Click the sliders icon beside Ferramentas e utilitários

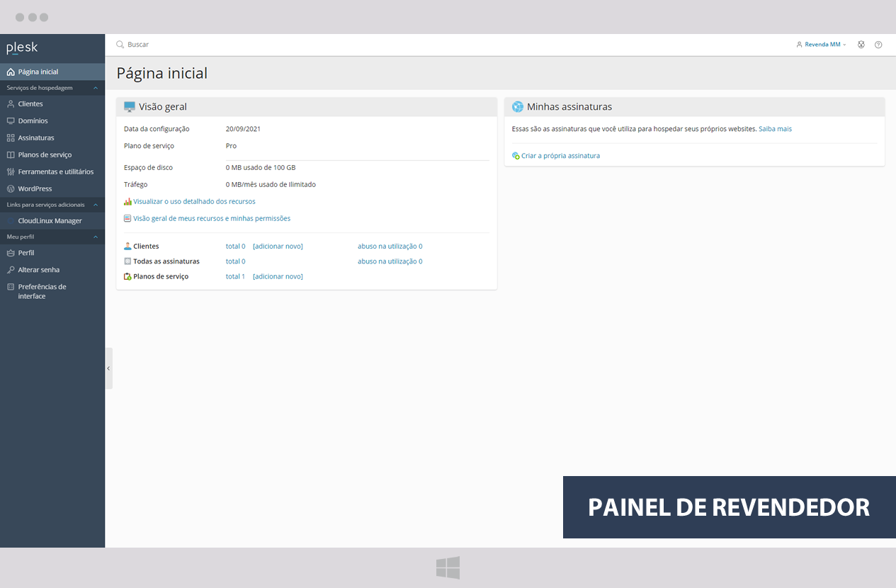[x=11, y=172]
